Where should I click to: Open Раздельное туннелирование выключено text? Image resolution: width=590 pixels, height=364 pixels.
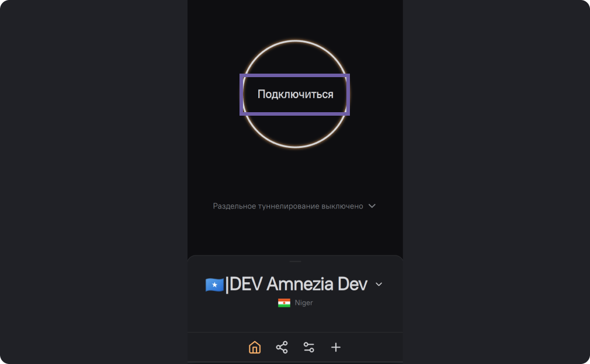pos(288,206)
